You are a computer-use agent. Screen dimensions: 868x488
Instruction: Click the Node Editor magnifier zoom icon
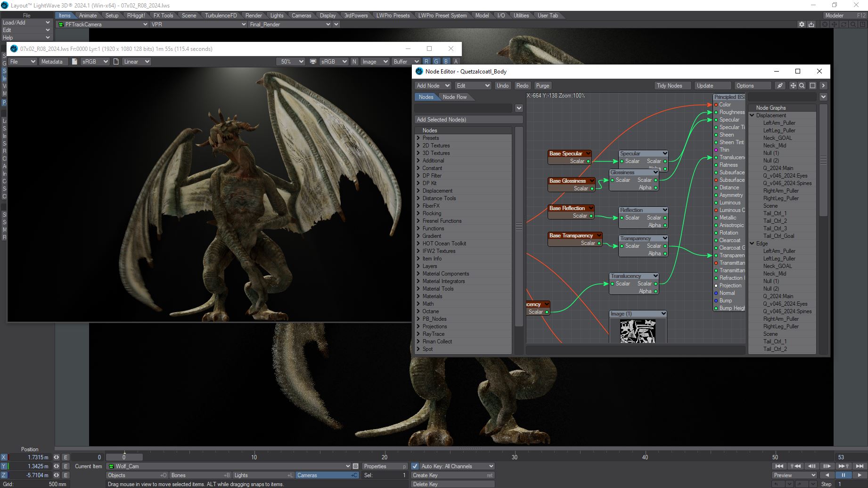[802, 86]
